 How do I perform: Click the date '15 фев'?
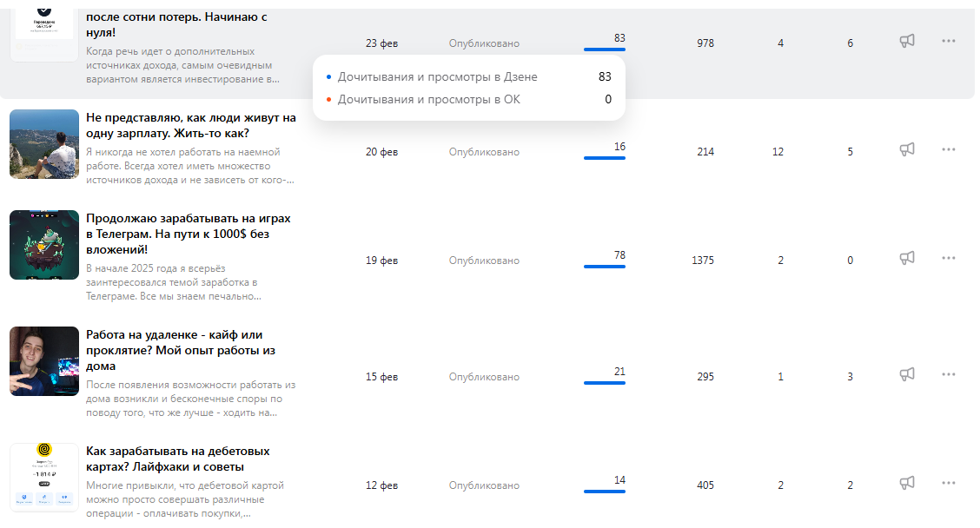[382, 377]
